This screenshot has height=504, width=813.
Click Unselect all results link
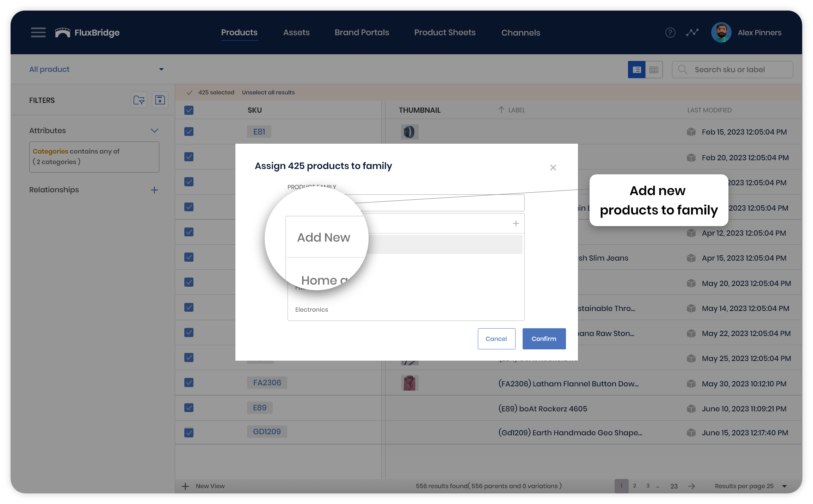click(x=268, y=93)
